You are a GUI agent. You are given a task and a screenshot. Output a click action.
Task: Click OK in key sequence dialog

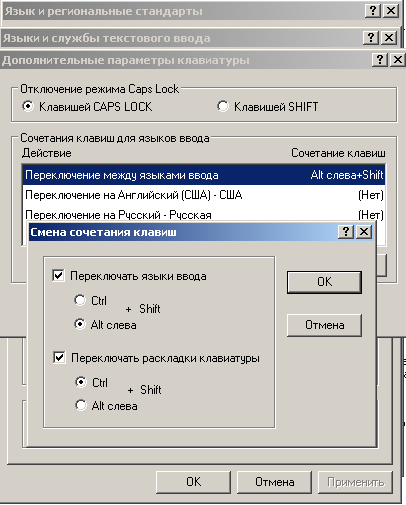tap(324, 282)
